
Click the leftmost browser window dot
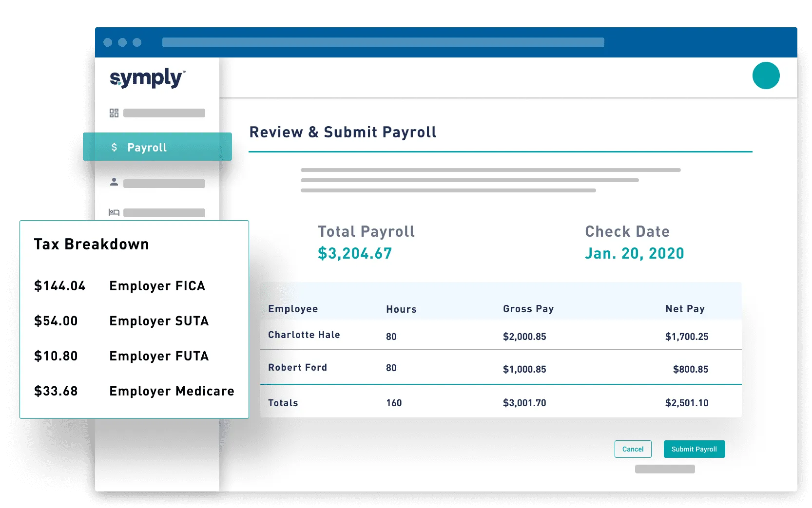[108, 42]
